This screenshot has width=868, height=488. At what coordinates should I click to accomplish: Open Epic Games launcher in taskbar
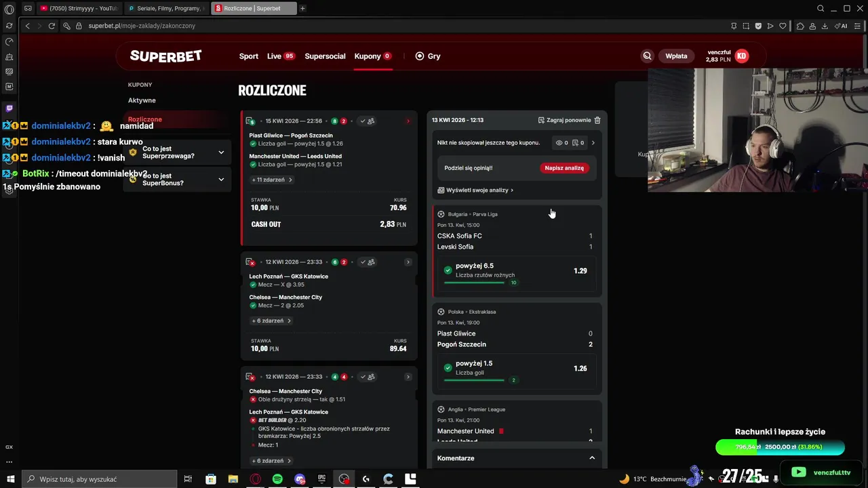pos(321,479)
